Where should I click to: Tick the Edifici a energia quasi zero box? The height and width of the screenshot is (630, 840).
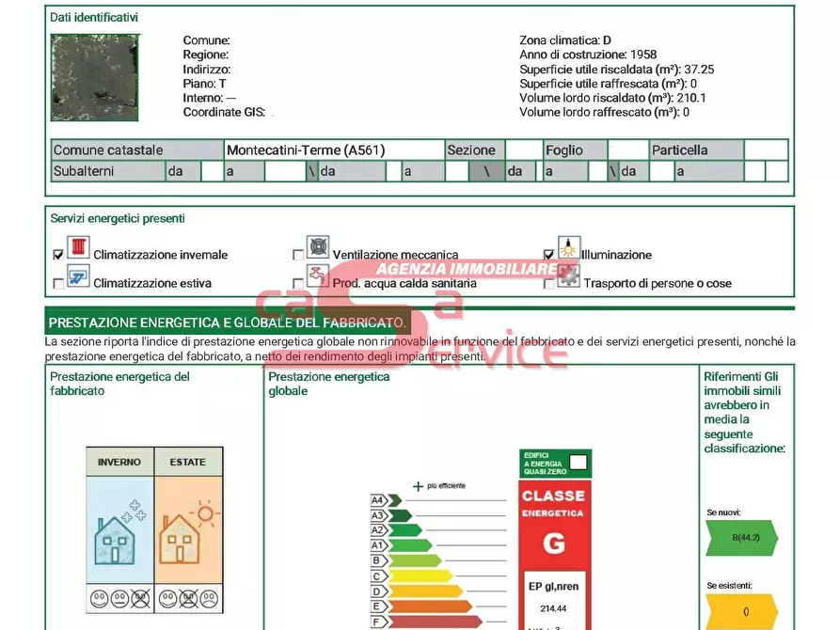click(578, 462)
